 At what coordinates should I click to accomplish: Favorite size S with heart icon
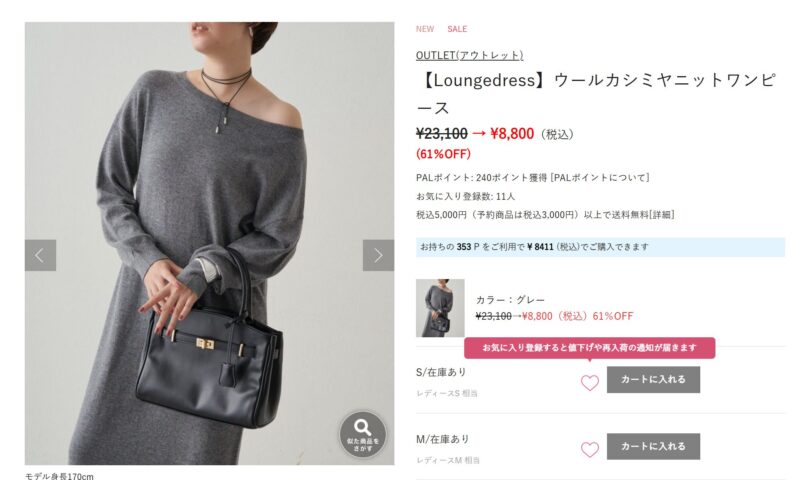point(590,382)
